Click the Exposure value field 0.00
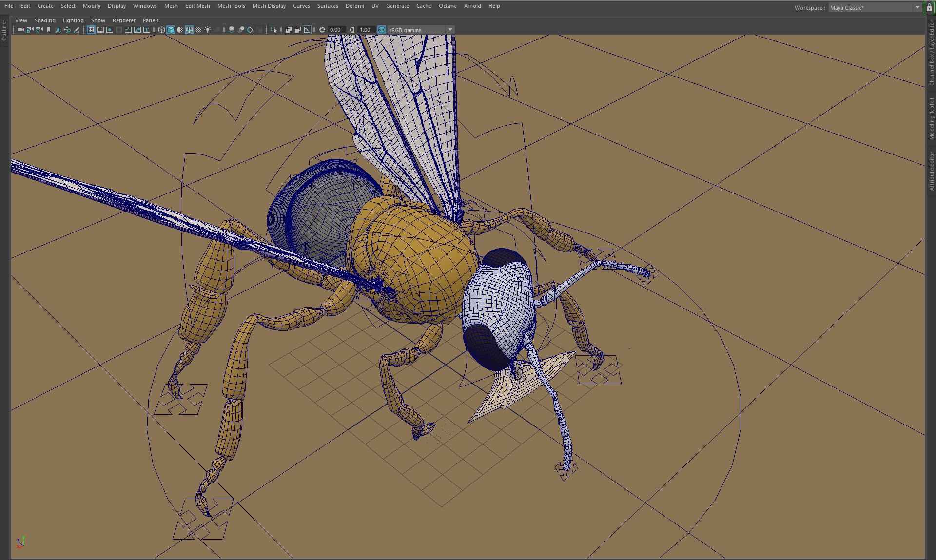 pyautogui.click(x=336, y=30)
